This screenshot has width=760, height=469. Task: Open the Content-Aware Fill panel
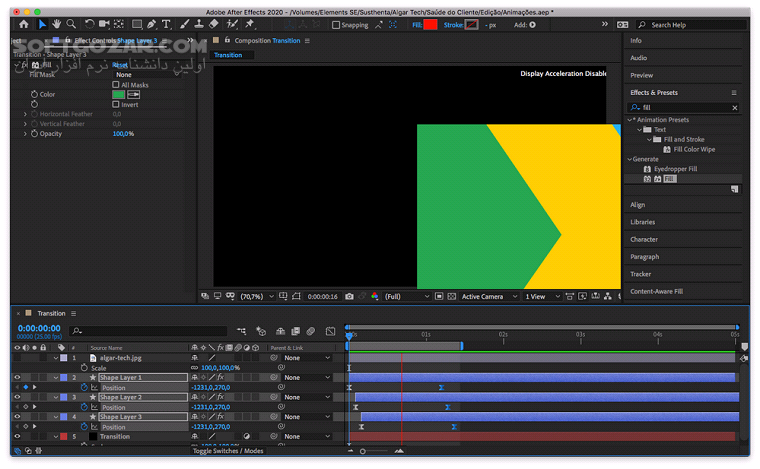(656, 291)
